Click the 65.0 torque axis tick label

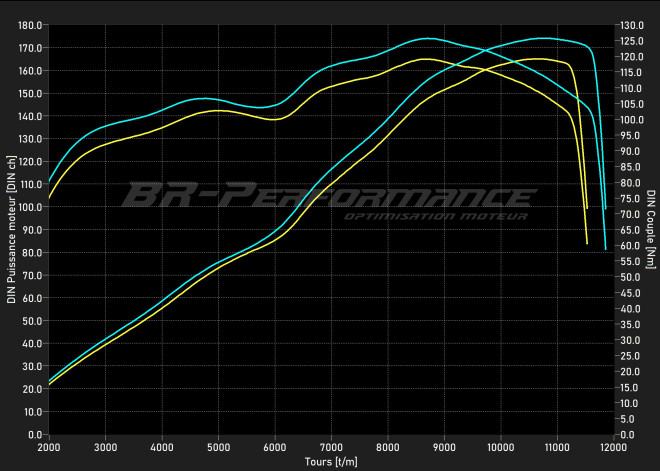tap(632, 230)
